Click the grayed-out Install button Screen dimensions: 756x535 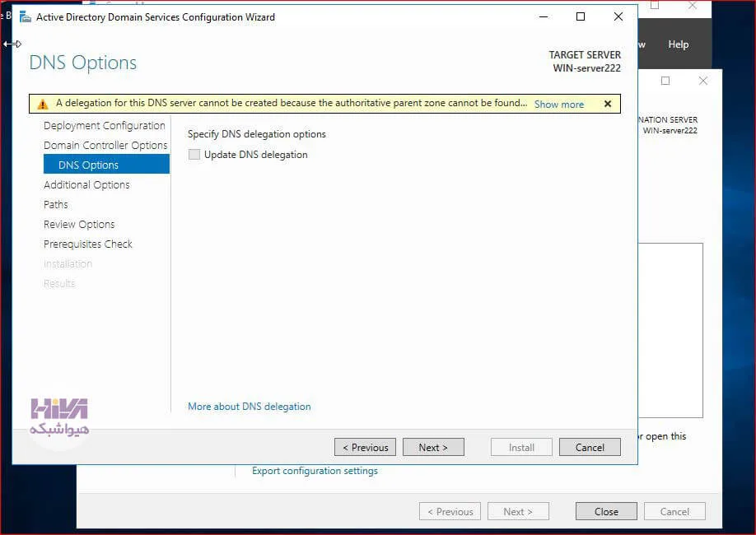(521, 447)
